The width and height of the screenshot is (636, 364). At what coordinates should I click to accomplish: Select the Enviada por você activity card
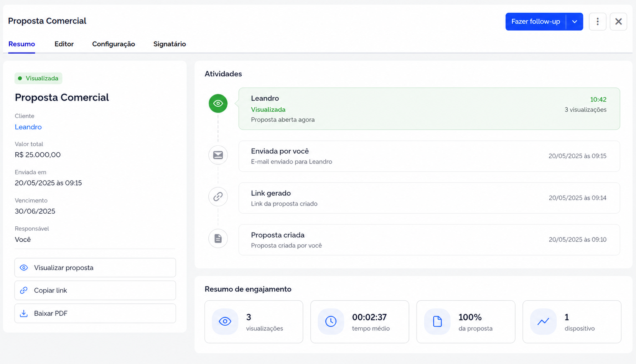[x=429, y=156]
